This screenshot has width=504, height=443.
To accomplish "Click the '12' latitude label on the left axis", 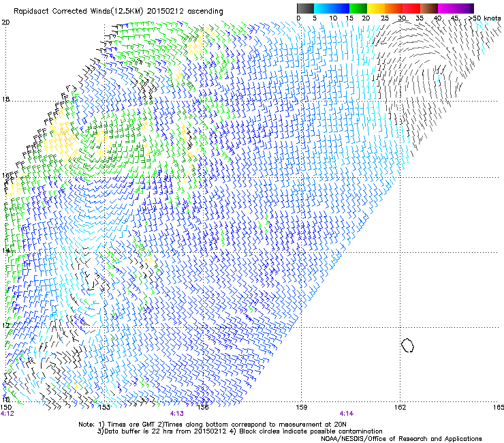I will 5,325.
